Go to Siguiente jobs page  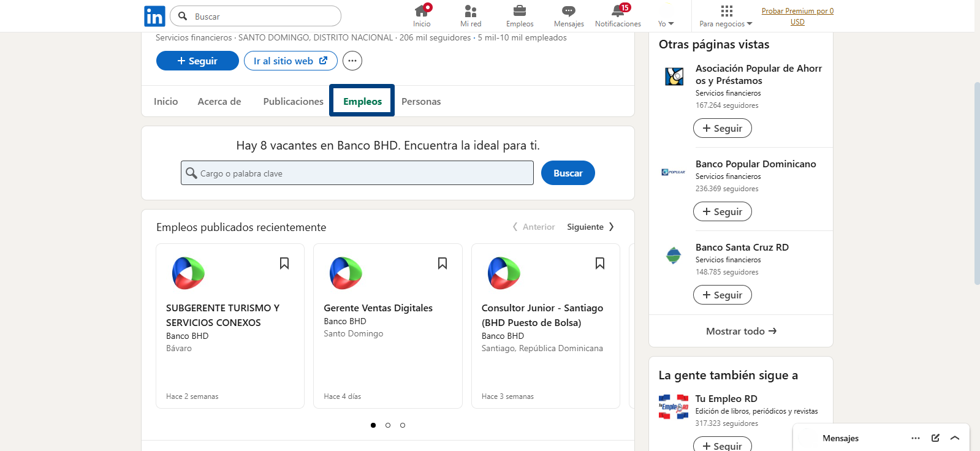pyautogui.click(x=591, y=227)
